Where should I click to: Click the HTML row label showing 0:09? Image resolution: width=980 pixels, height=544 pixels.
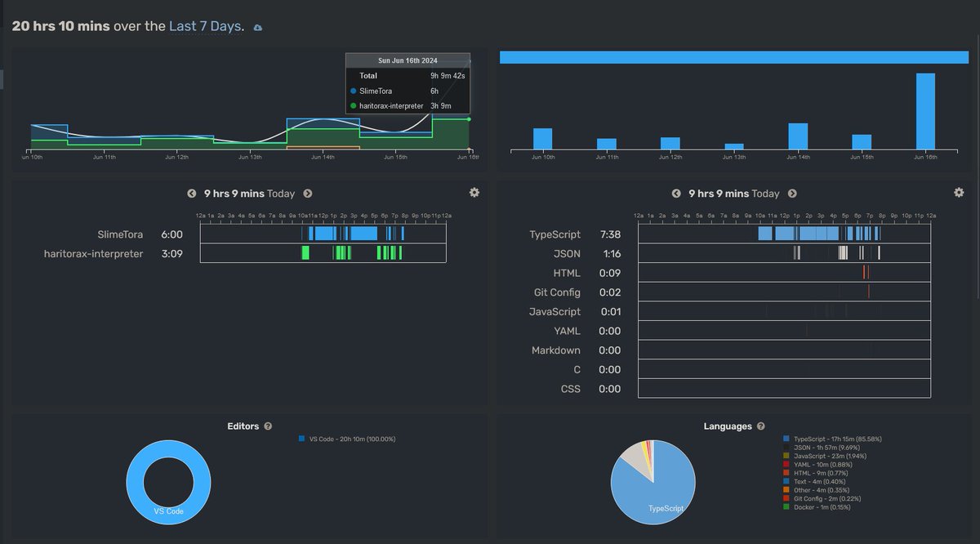tap(567, 274)
